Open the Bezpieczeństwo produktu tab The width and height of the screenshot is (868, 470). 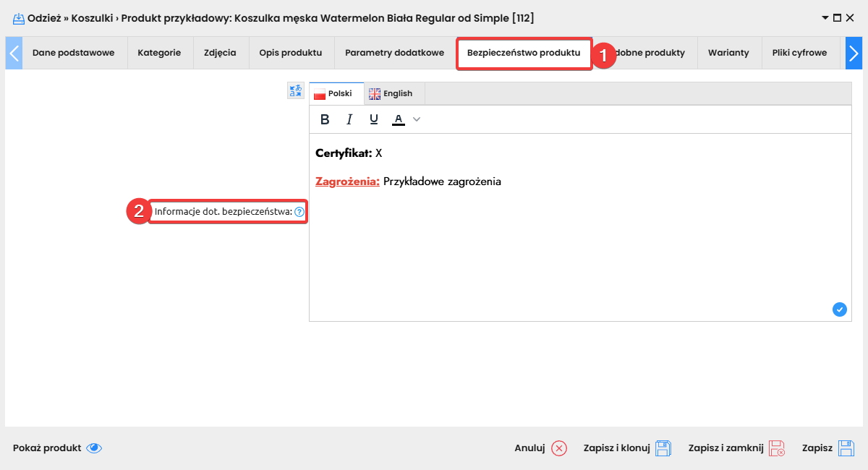pyautogui.click(x=524, y=53)
